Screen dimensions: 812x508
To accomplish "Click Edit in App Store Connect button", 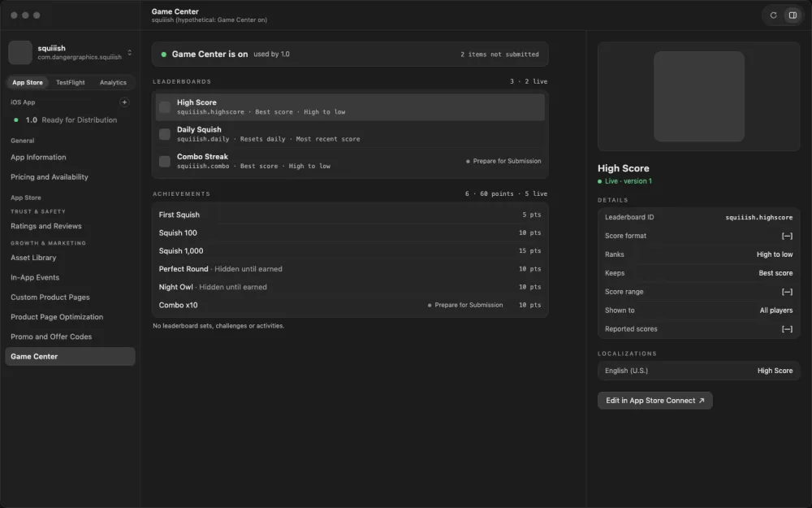I will [654, 401].
